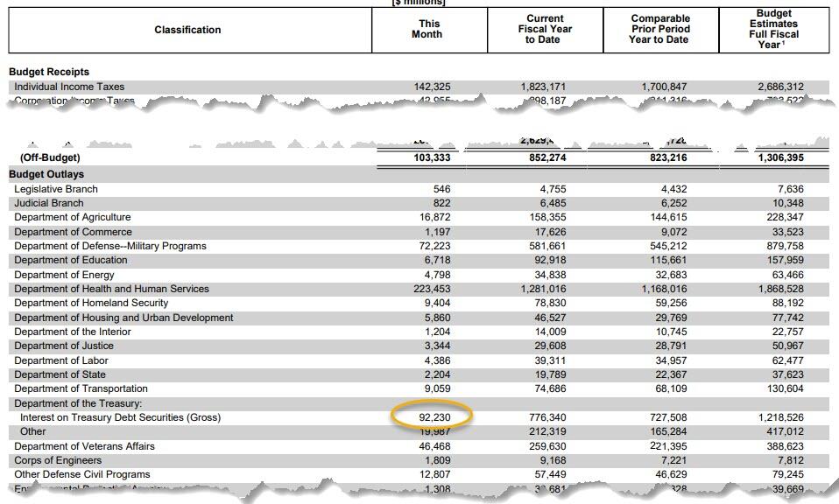The width and height of the screenshot is (839, 504).
Task: Click Department of Health and Human Services label
Action: coord(111,289)
